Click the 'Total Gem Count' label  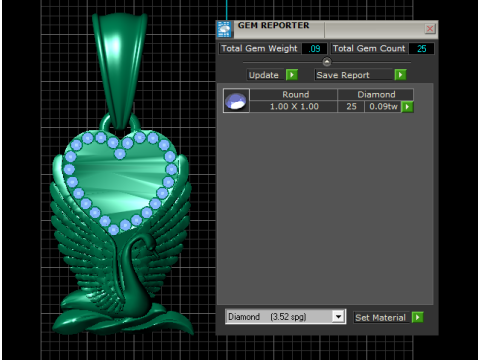(369, 49)
